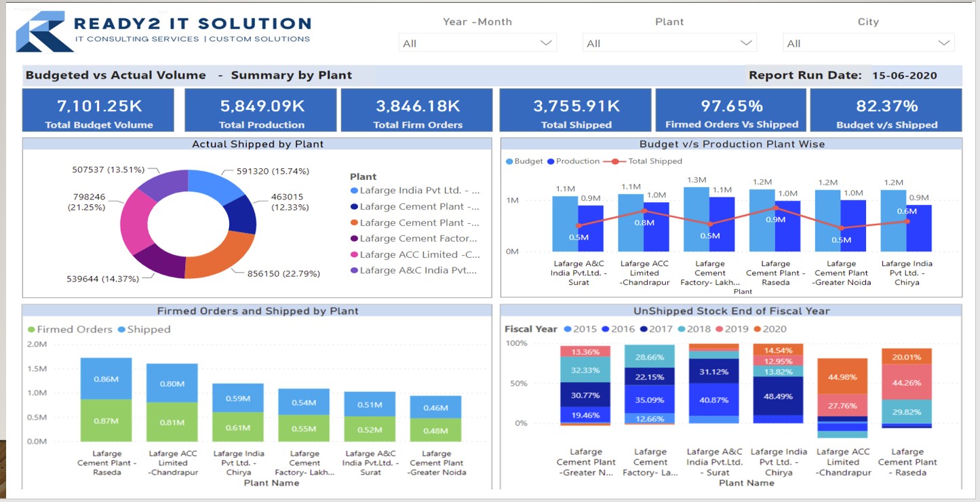
Task: Click the Firmed Orders legend marker
Action: (31, 330)
